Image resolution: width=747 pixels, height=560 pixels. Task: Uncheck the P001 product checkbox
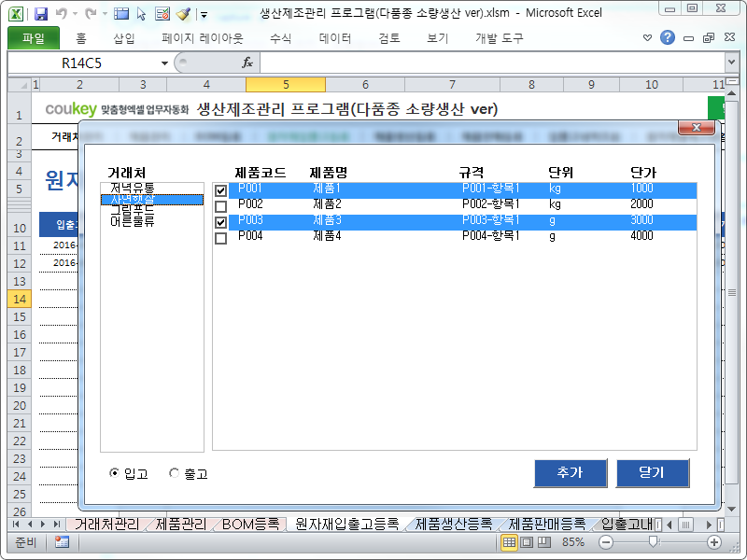(x=220, y=191)
